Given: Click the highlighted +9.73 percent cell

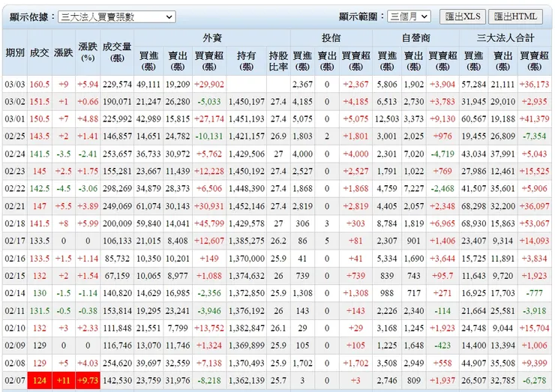Looking at the screenshot, I should [x=88, y=380].
